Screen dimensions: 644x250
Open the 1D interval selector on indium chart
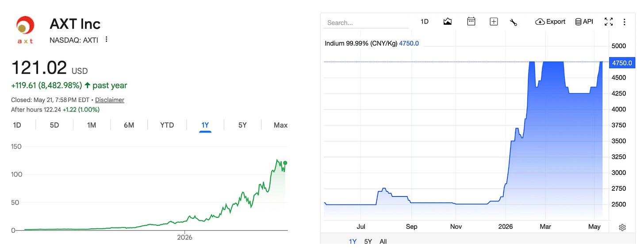pyautogui.click(x=424, y=21)
